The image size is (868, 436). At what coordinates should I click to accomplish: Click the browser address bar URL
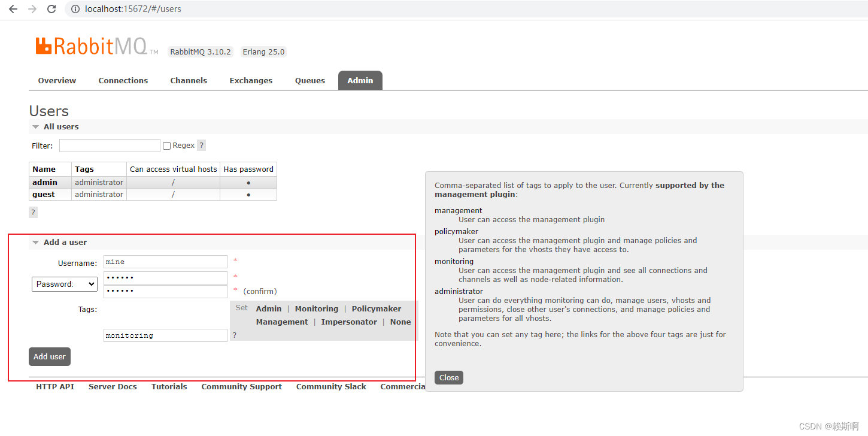coord(133,9)
